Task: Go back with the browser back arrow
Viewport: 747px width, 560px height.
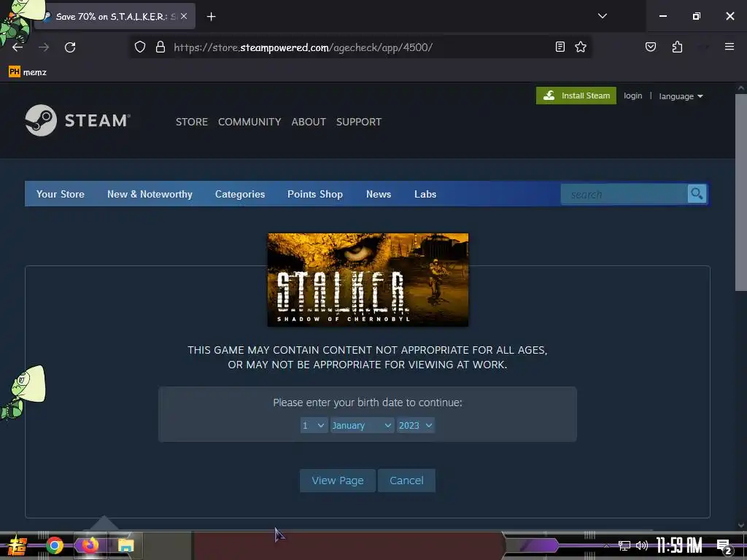Action: click(x=18, y=47)
